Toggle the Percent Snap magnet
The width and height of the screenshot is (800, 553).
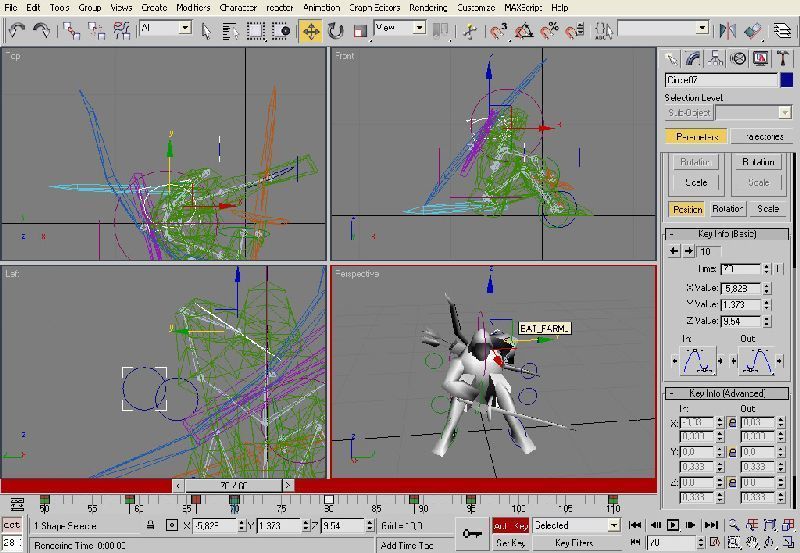(x=549, y=31)
